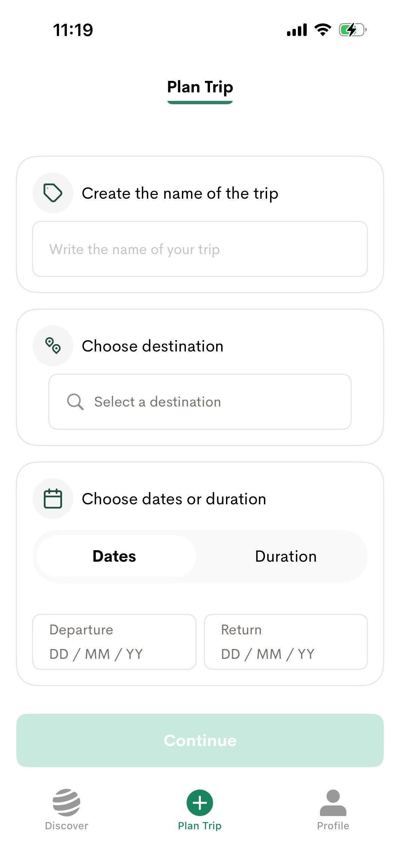Tap the calendar icon beside dates heading
Viewport: 400px width, 868px height.
pos(53,499)
